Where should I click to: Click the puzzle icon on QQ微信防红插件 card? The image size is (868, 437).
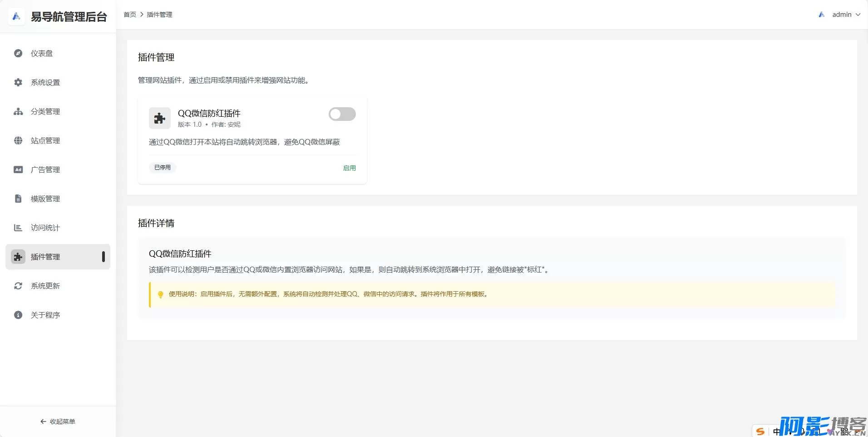pyautogui.click(x=159, y=118)
